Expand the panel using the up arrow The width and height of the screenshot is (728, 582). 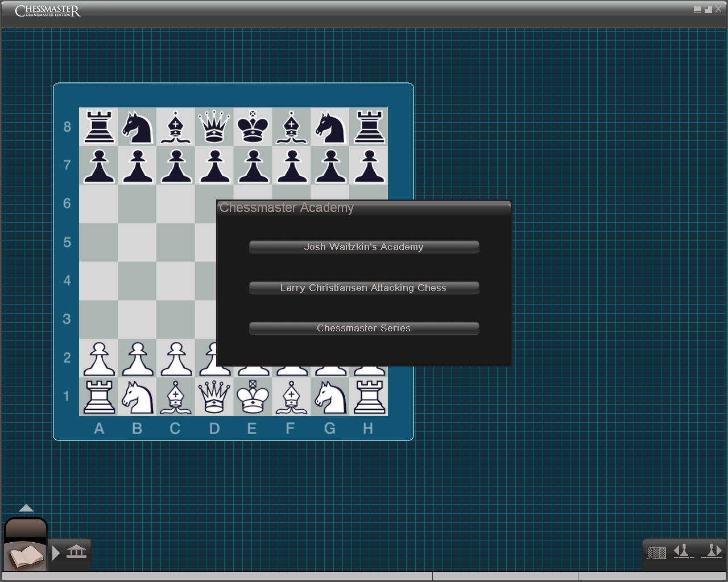[26, 508]
